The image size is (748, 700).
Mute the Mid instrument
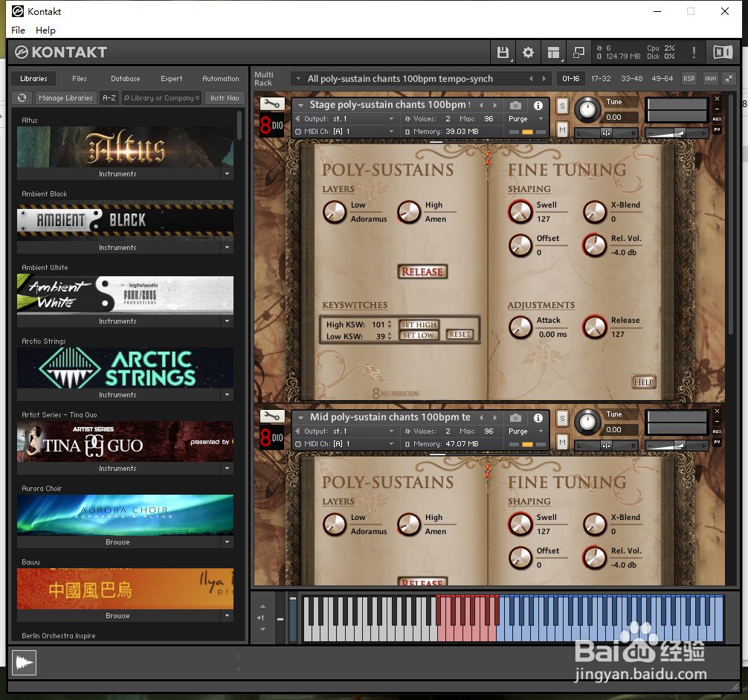coord(562,442)
